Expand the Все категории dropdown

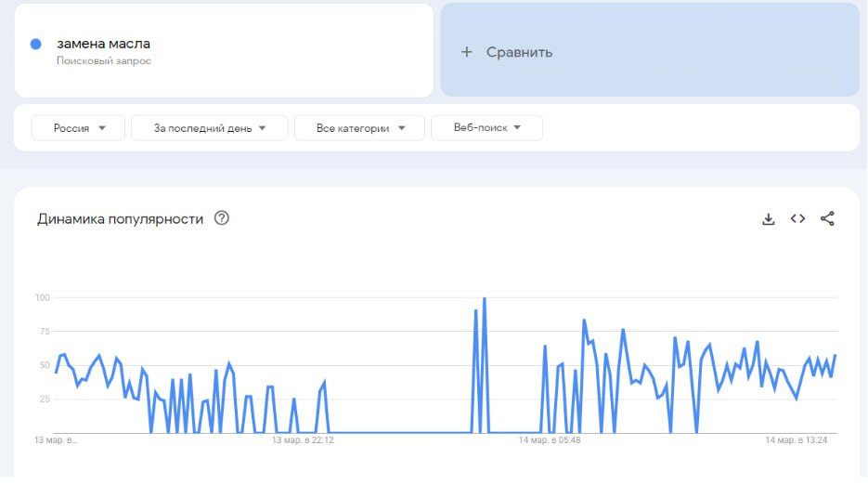point(359,128)
